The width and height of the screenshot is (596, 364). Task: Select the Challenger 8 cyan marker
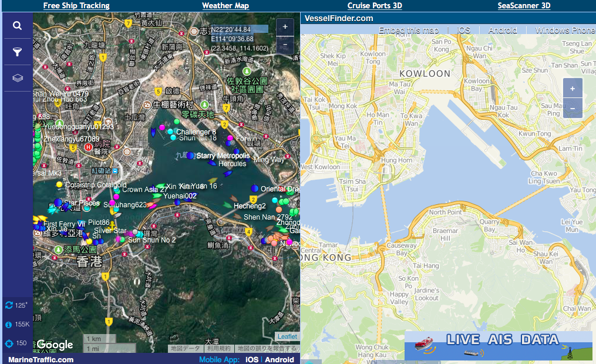point(170,132)
